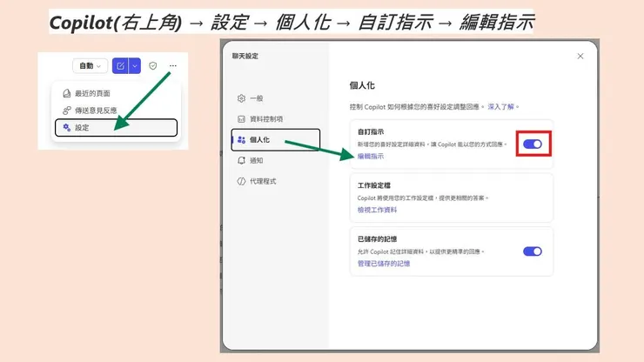Open the 代理程式 settings tab
644x362 pixels.
pos(275,181)
